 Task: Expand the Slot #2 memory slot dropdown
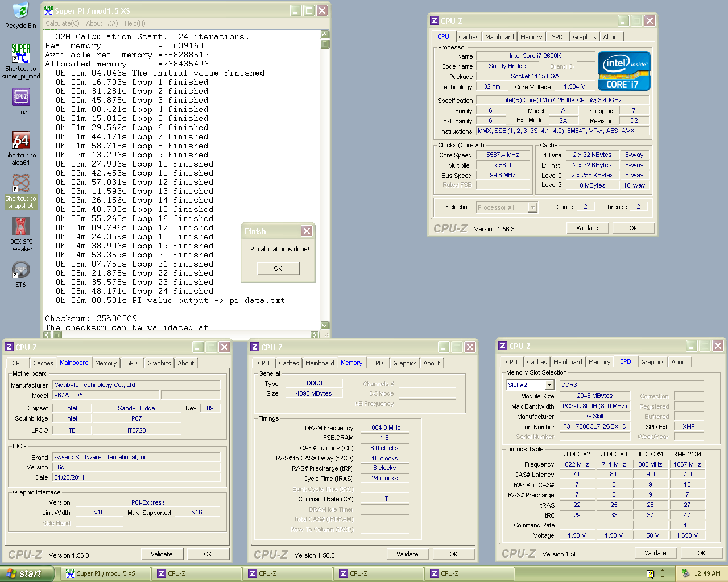point(549,385)
